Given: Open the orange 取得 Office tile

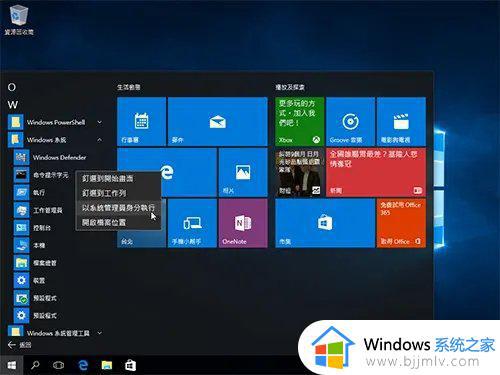Looking at the screenshot, I should click(x=401, y=223).
